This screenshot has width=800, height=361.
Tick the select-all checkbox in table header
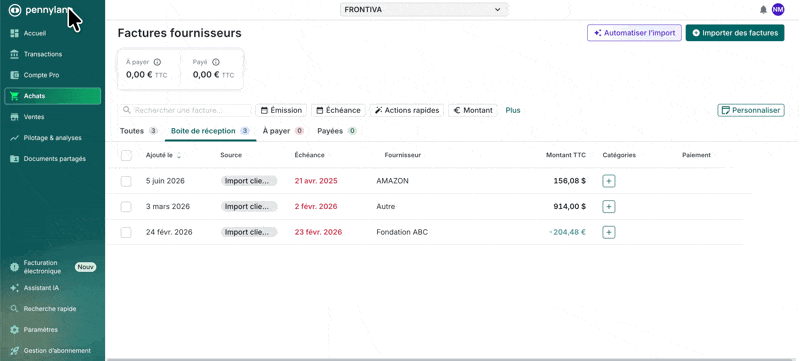126,155
